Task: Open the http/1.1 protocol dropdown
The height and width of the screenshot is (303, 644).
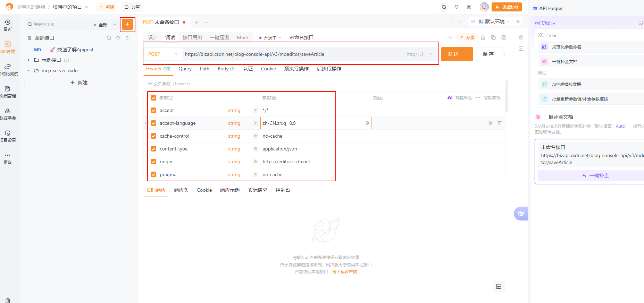Action: tap(419, 54)
